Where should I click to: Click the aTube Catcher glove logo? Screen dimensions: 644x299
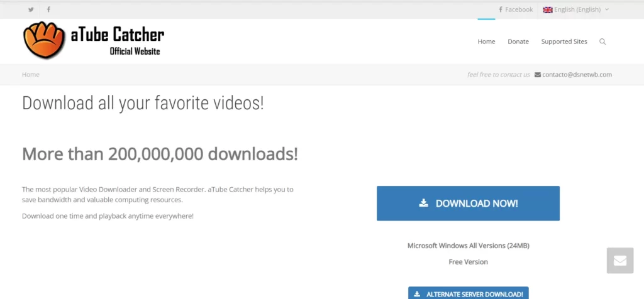click(x=45, y=40)
